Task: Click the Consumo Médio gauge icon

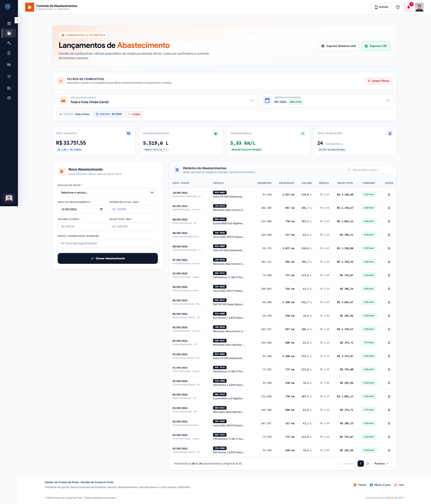Action: 303,133
